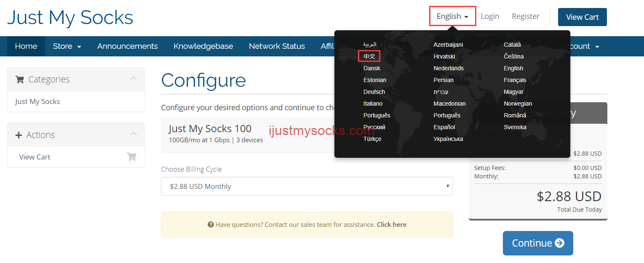Click the blue View Cart header button
The width and height of the screenshot is (644, 263).
[x=583, y=17]
